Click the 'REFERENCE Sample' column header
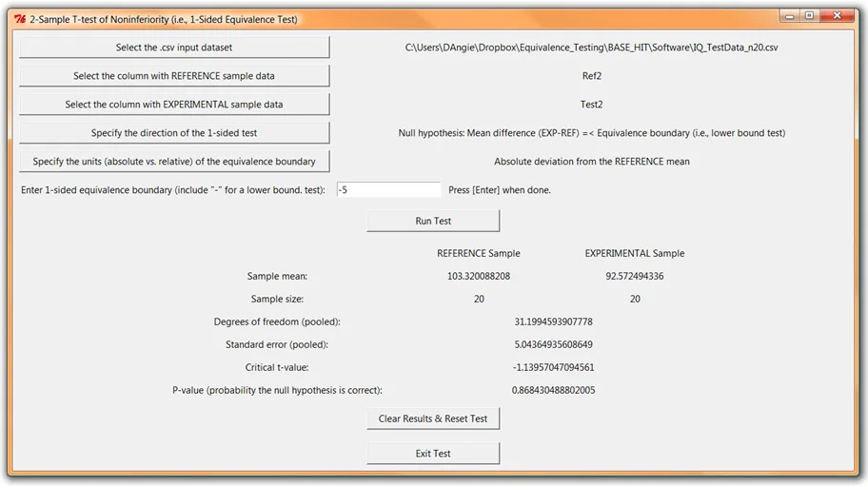The image size is (868, 486). point(479,253)
